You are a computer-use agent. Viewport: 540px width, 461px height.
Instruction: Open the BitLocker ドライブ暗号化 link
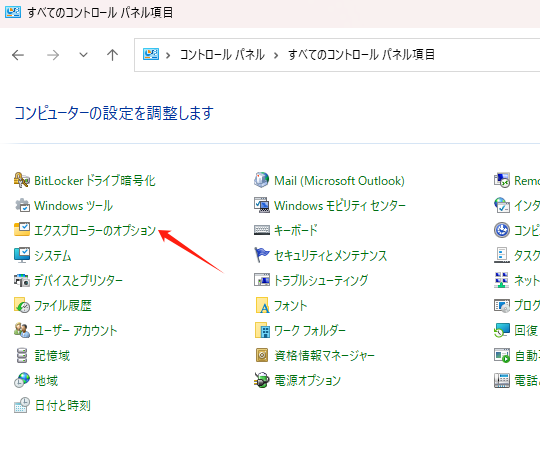pyautogui.click(x=95, y=180)
